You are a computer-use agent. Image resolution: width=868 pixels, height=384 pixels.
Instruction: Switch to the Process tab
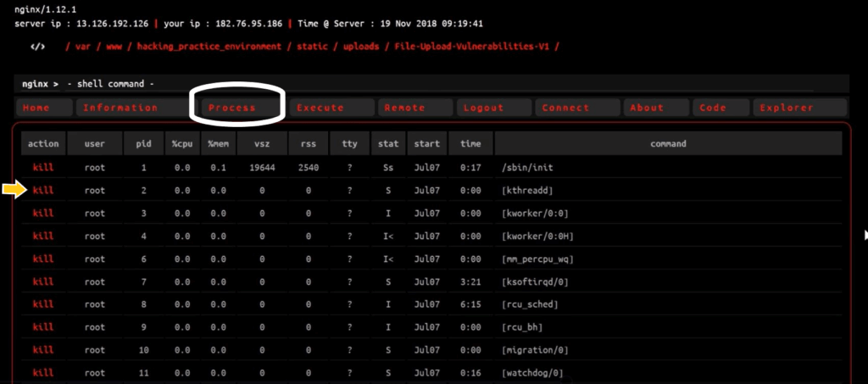pos(231,108)
